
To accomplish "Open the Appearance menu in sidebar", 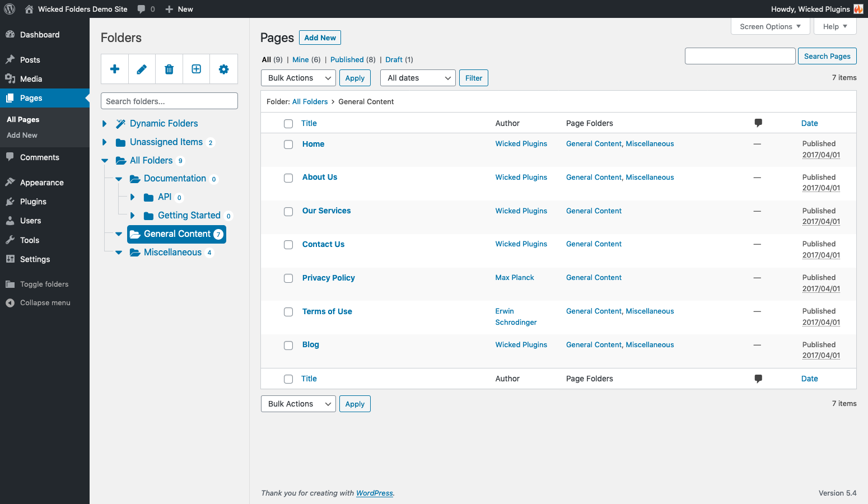I will click(x=41, y=183).
